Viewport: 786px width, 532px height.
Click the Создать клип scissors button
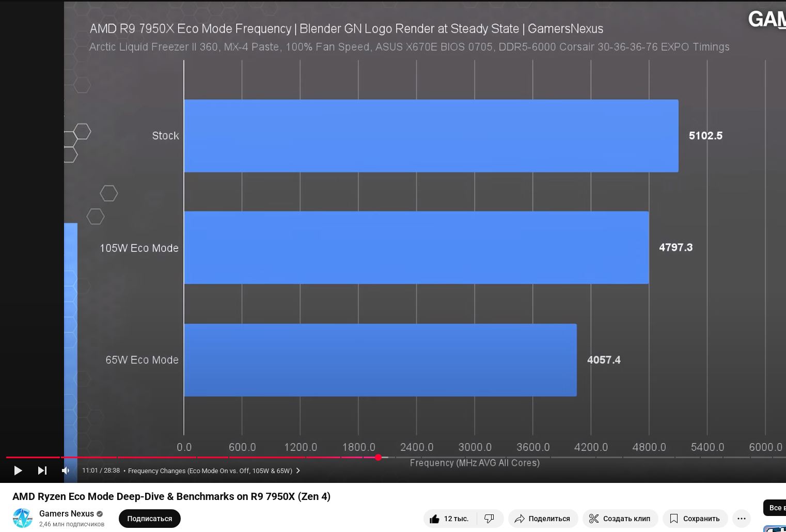620,519
